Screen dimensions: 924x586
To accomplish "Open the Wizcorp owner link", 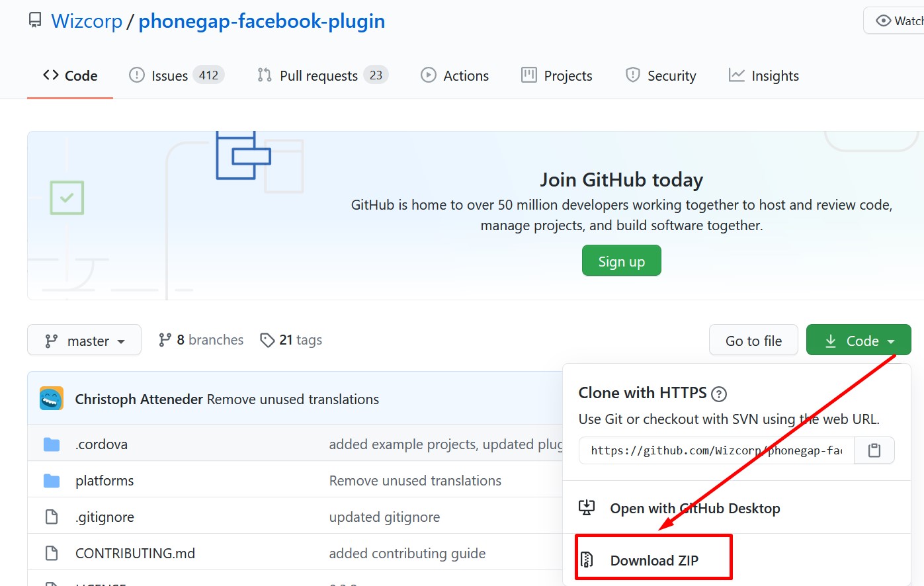I will (87, 21).
